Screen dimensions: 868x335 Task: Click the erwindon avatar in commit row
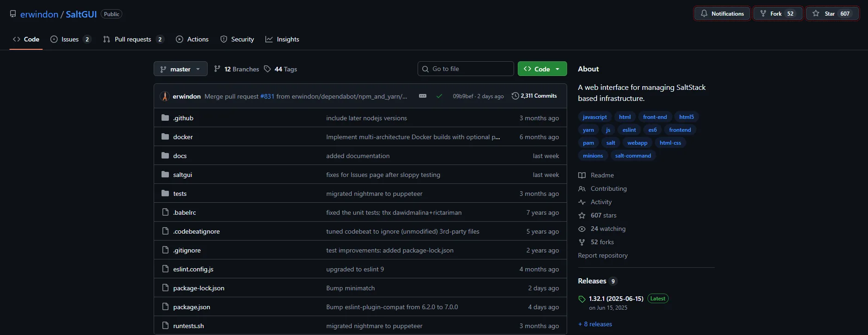(x=165, y=96)
